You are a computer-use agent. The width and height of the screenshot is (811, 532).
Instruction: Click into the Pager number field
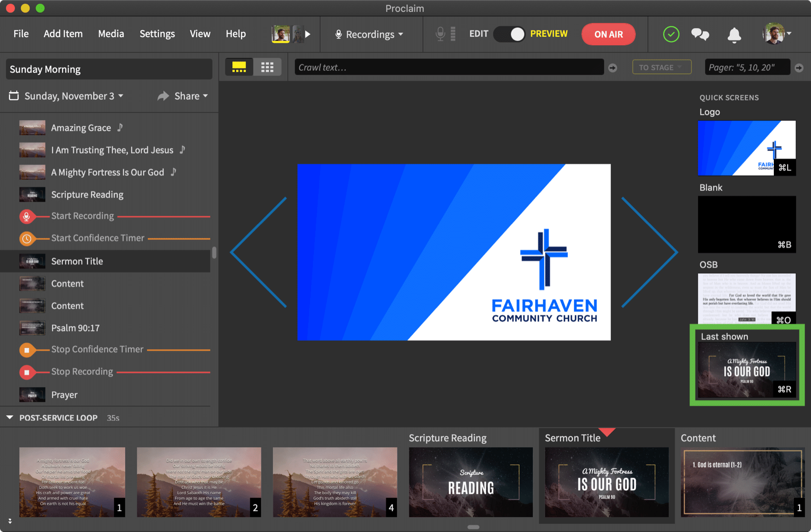click(748, 67)
